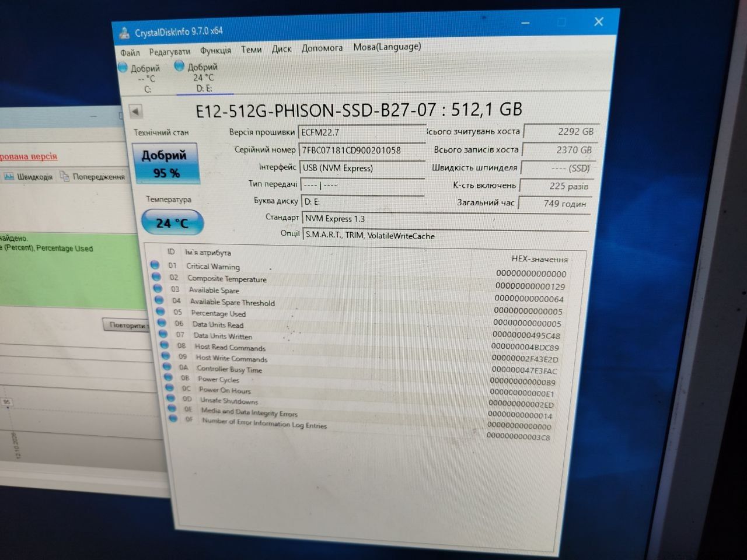Open the Функція menu
Viewport: 747px width, 560px height.
(x=215, y=50)
